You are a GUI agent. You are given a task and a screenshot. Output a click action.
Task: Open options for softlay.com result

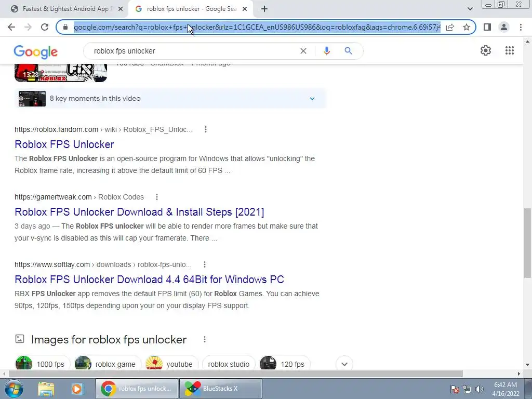(205, 264)
